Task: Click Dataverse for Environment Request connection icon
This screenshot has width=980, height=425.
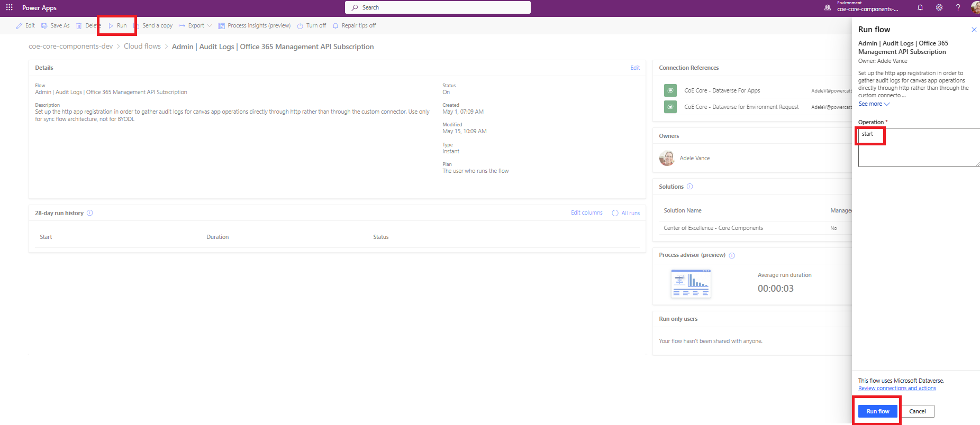Action: tap(670, 107)
